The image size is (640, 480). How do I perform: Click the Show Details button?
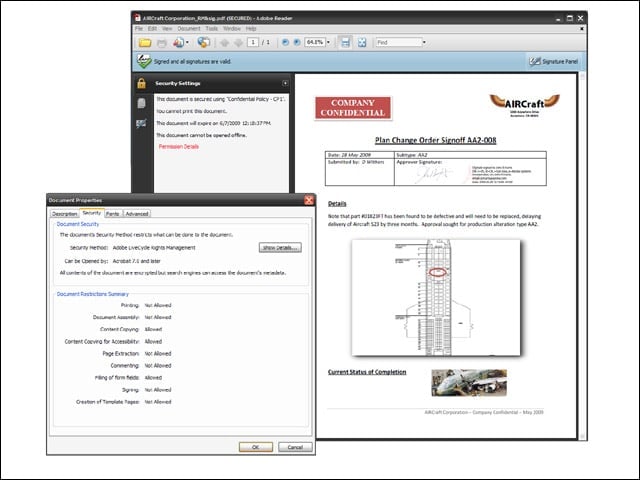coord(280,247)
